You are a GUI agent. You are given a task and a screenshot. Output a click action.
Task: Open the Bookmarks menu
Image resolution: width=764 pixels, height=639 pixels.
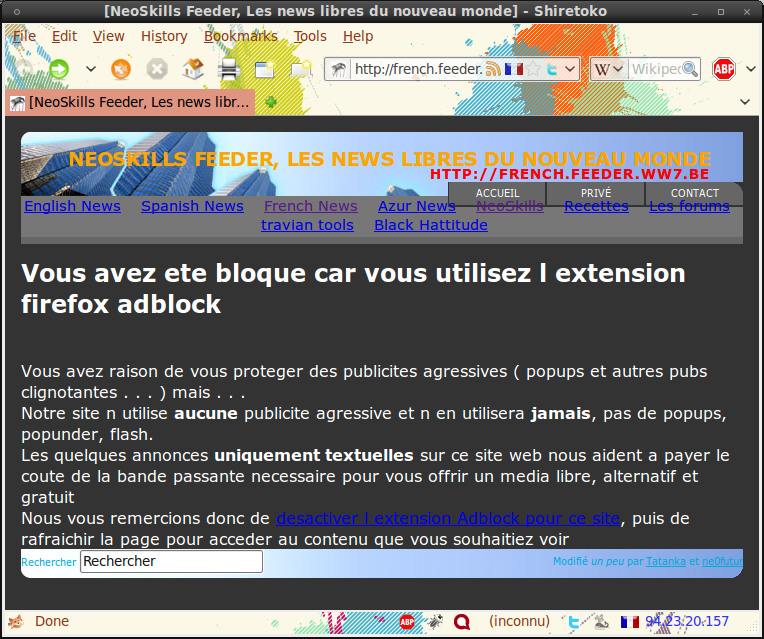241,36
